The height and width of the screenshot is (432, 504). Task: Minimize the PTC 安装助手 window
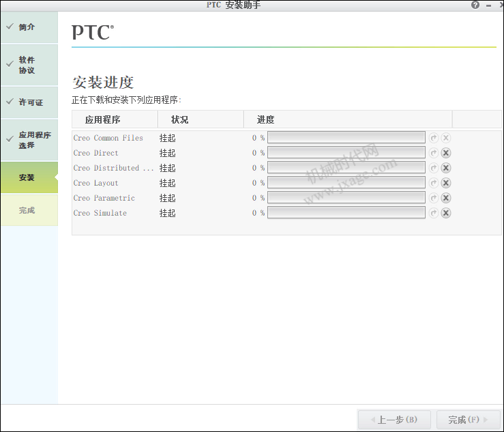489,5
